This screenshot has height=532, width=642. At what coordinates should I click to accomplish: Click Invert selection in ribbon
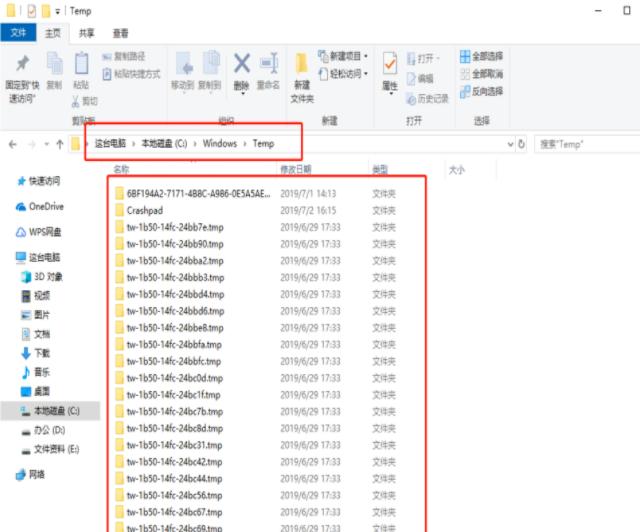481,91
